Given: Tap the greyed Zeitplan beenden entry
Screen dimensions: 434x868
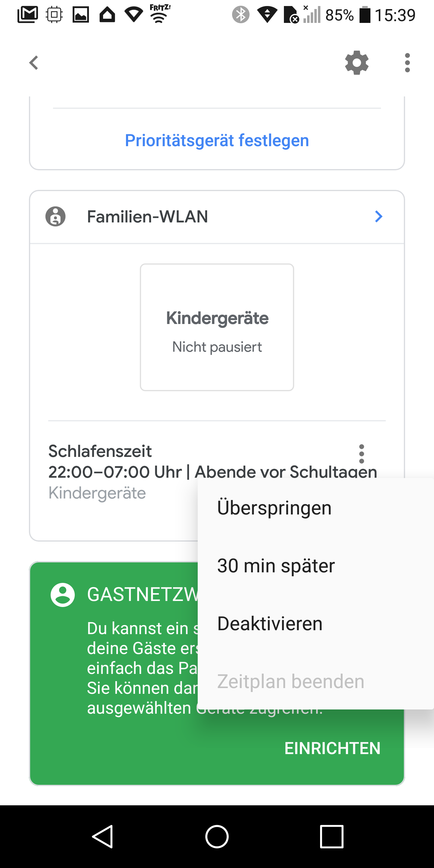Looking at the screenshot, I should pos(291,681).
